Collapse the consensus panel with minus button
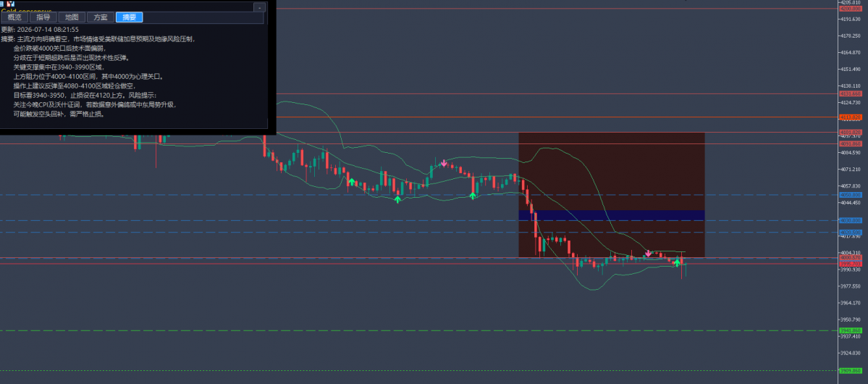The width and height of the screenshot is (868, 384). tap(259, 8)
